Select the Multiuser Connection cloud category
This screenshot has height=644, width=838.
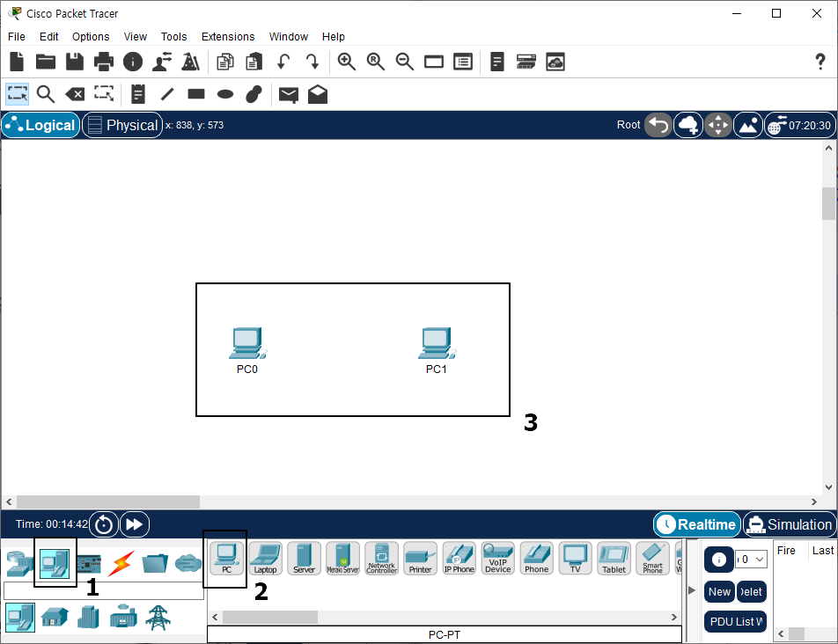(x=188, y=563)
